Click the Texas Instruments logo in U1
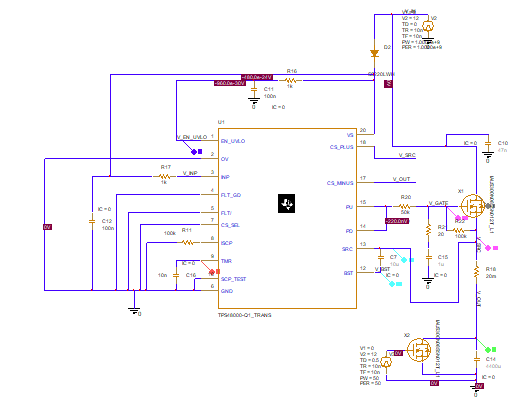Viewport: 519px width, 400px height. pos(286,203)
